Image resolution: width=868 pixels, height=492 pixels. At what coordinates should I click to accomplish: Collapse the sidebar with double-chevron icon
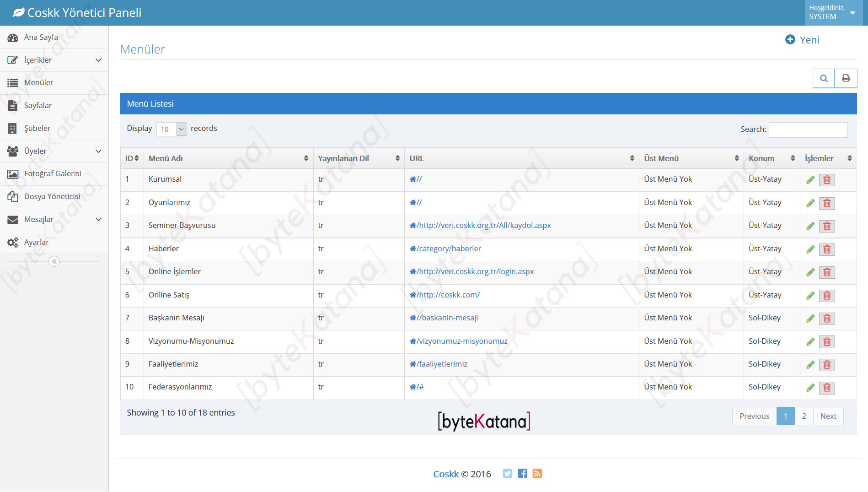(x=54, y=261)
